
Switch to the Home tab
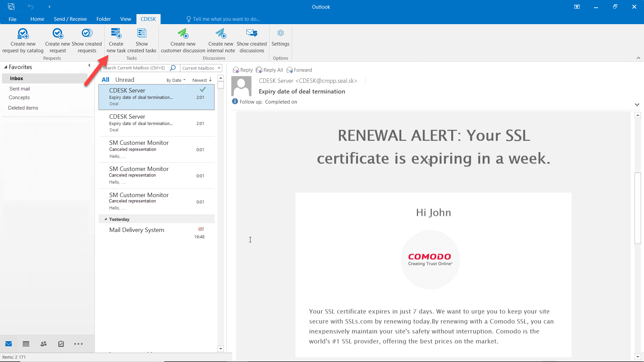[x=37, y=19]
